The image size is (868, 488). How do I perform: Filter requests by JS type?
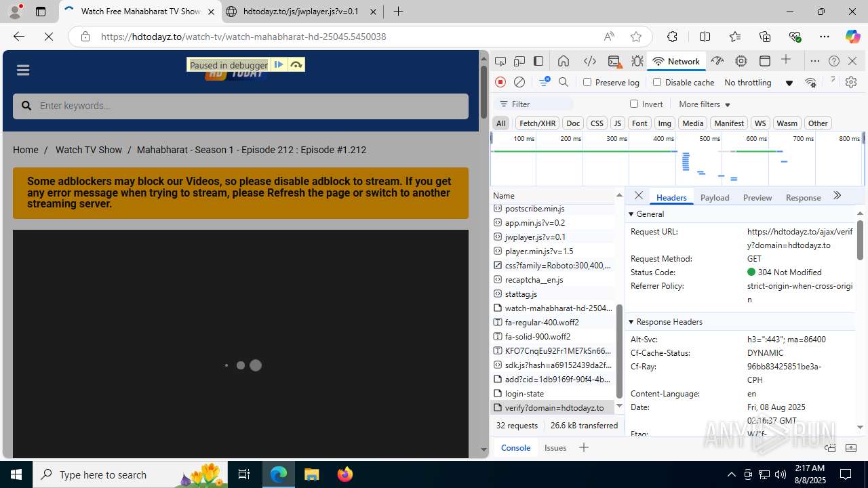[617, 123]
